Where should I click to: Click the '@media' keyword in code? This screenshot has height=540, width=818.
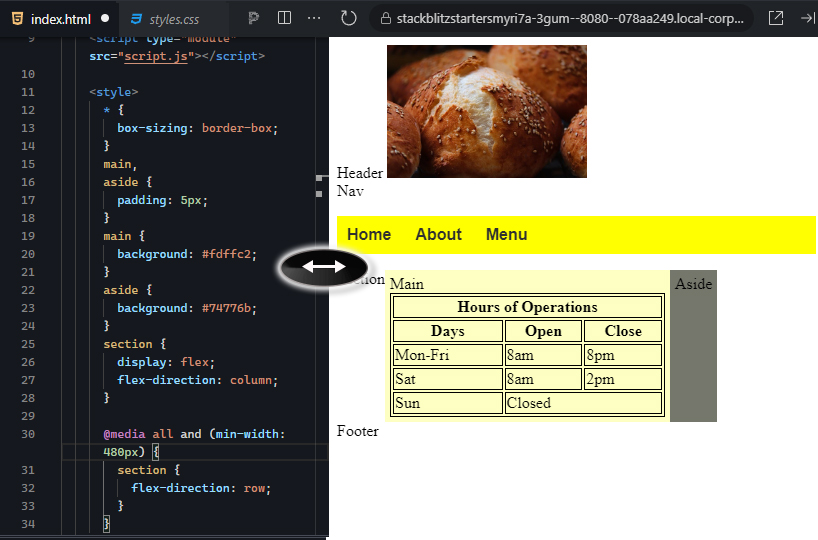(x=124, y=434)
